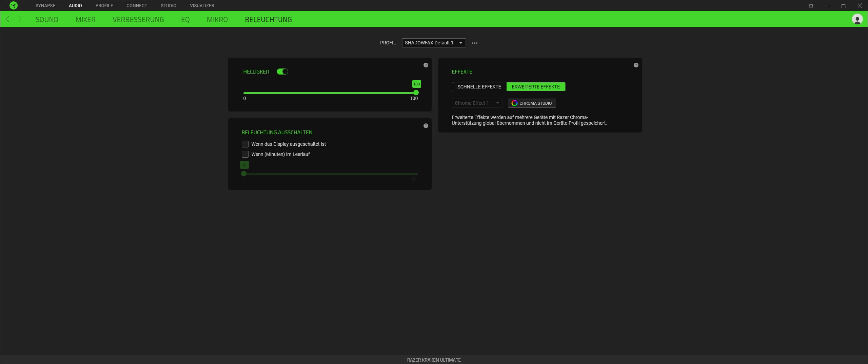Enable 'Wenn das Display ausgeschaltet ist' checkbox
Image resolution: width=868 pixels, height=364 pixels.
click(245, 144)
